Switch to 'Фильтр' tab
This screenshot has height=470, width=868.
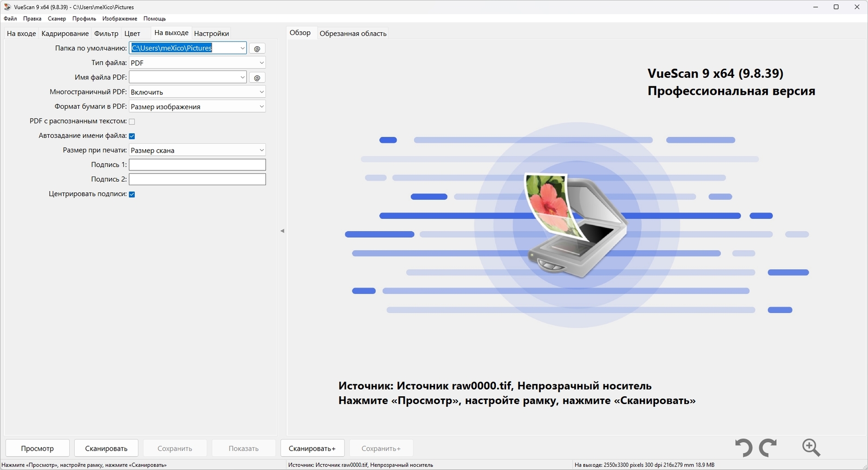(107, 33)
